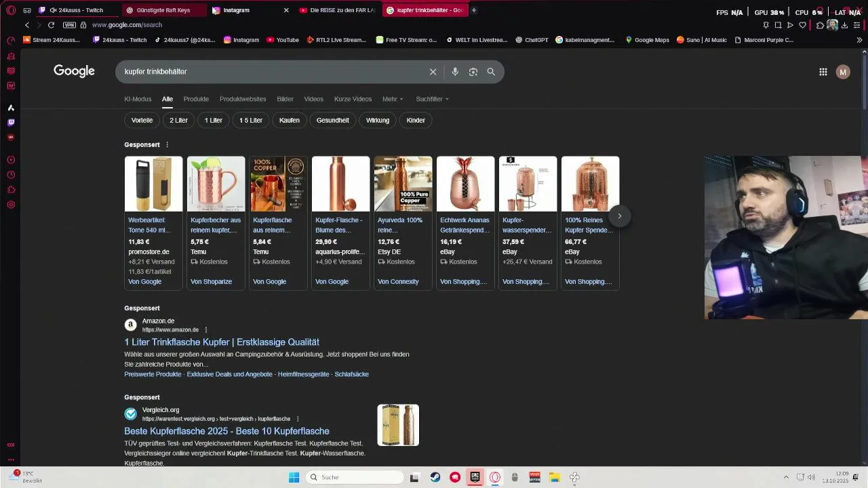Image resolution: width=868 pixels, height=488 pixels.
Task: Open File Explorer from the taskbar
Action: pos(554,477)
